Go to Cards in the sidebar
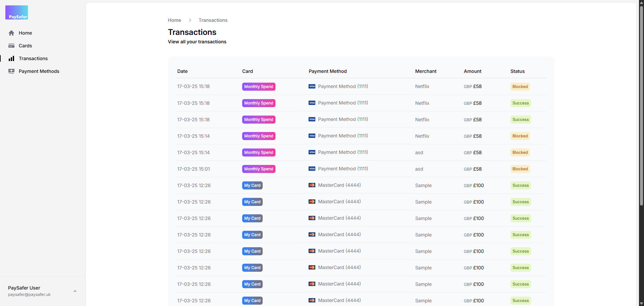This screenshot has height=306, width=644. click(25, 46)
